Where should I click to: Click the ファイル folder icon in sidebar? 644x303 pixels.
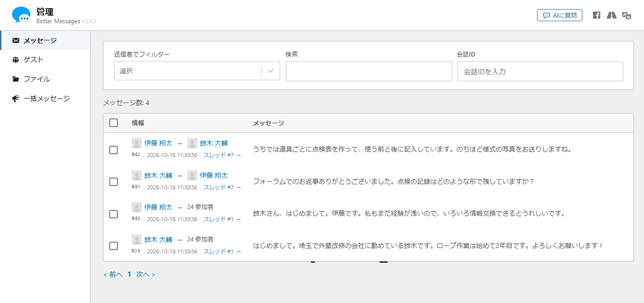tap(16, 79)
